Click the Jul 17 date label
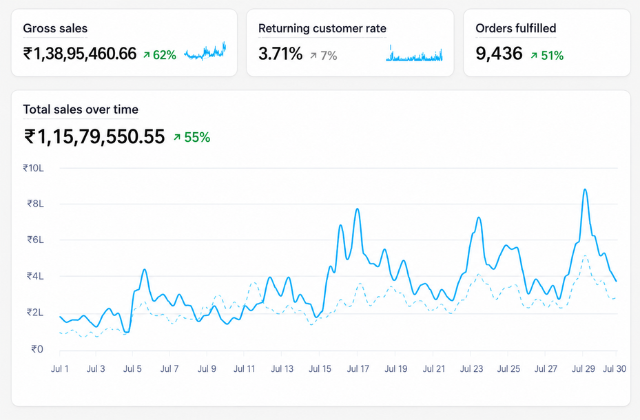This screenshot has width=640, height=420. pyautogui.click(x=358, y=369)
